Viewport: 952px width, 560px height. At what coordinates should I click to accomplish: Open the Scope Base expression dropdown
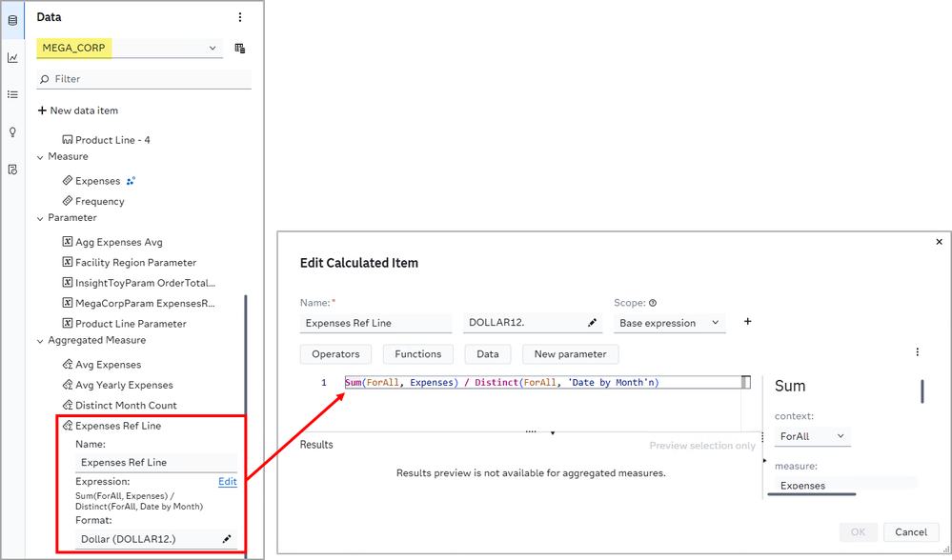coord(670,324)
